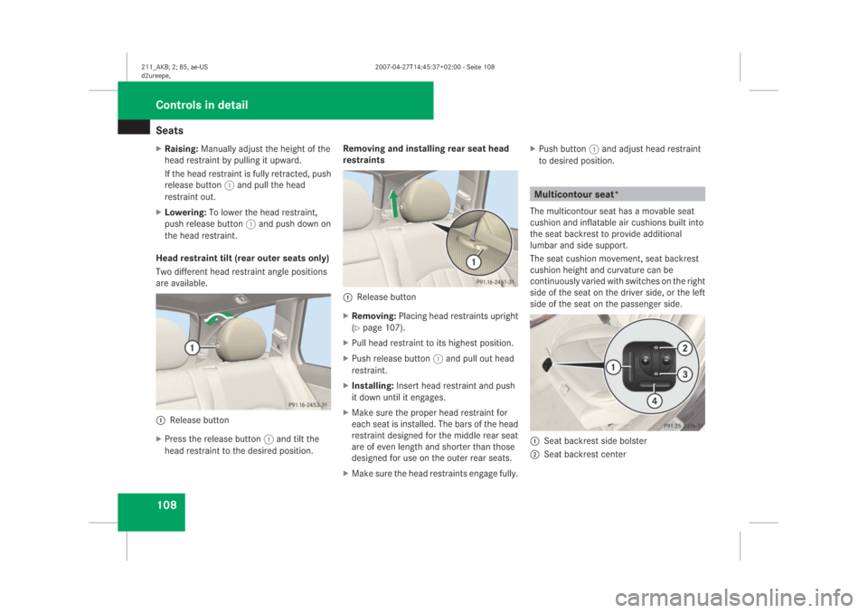The image size is (868, 613).
Task: Click the green "Controls in detail" header
Action: (276, 100)
